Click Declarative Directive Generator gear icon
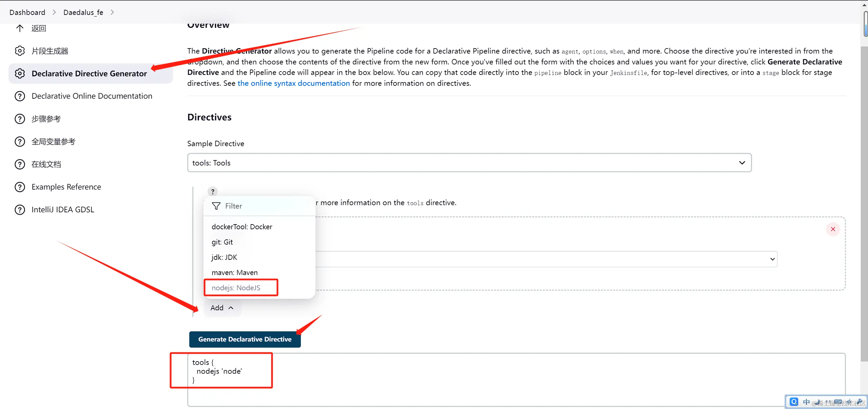The width and height of the screenshot is (868, 409). pos(20,74)
